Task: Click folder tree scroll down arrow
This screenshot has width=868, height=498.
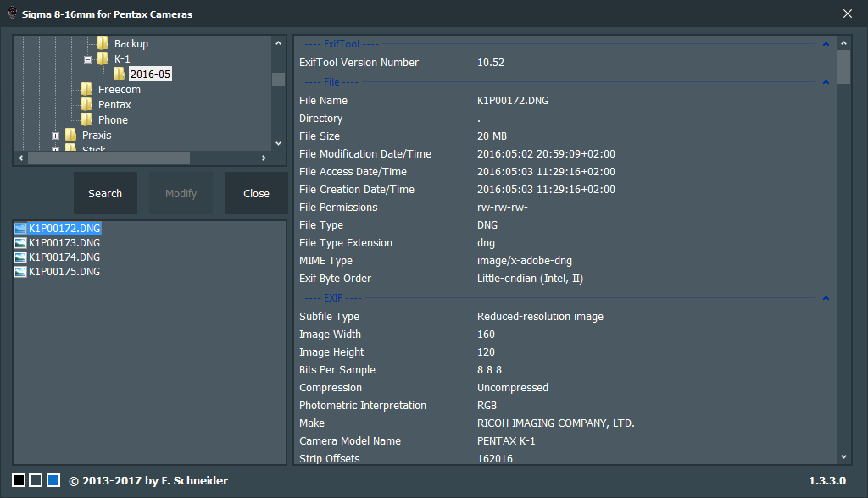Action: coord(278,143)
